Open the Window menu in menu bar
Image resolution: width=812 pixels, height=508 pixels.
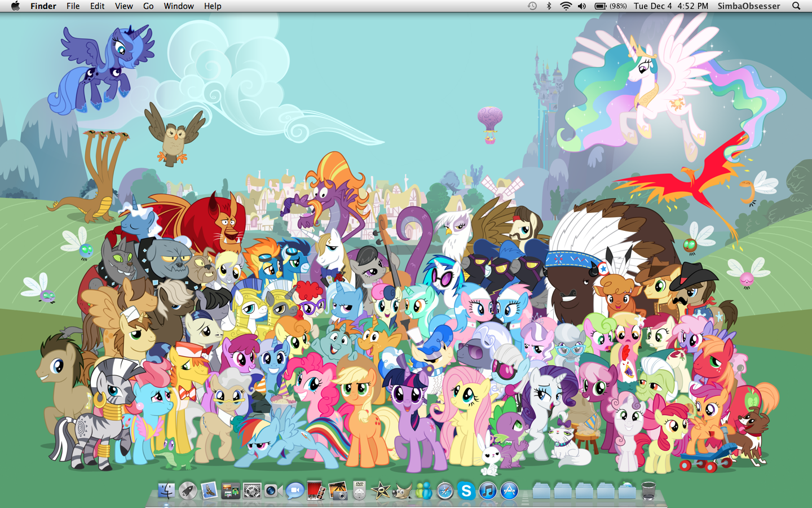(179, 6)
